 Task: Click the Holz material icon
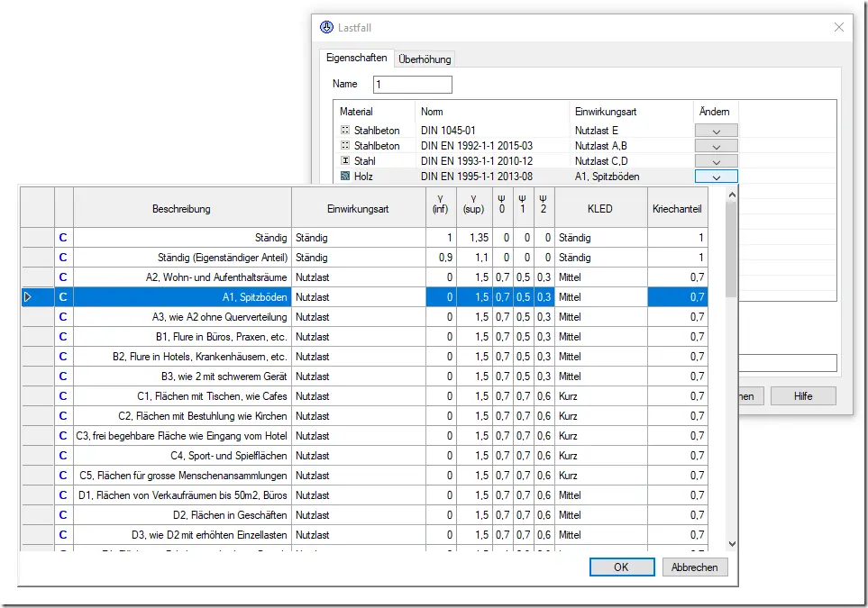[345, 177]
